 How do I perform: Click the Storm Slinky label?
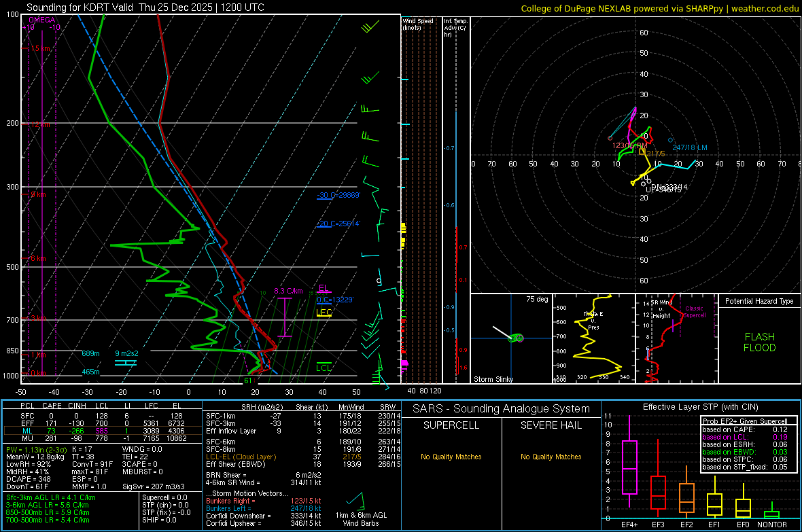tap(493, 379)
